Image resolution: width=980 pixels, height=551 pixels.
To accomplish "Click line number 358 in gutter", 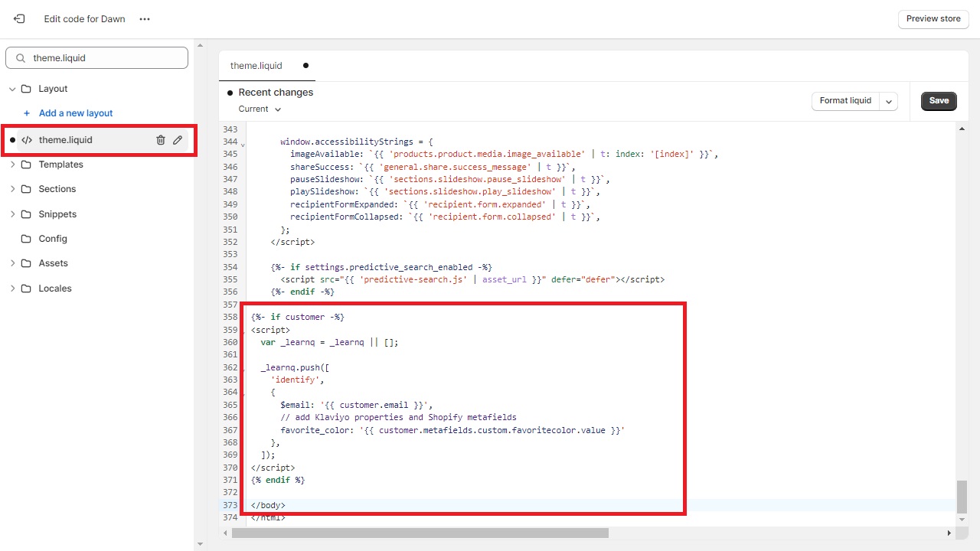I will pyautogui.click(x=230, y=317).
